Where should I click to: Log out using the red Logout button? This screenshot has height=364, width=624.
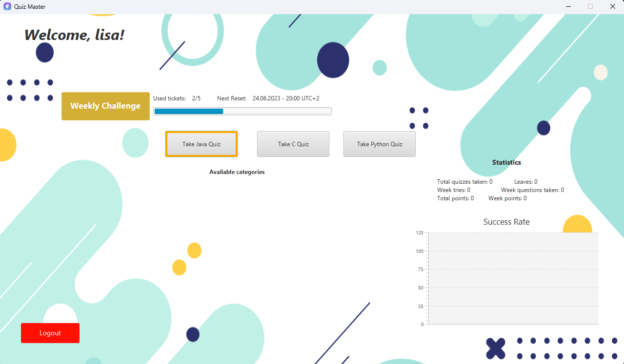coord(50,333)
